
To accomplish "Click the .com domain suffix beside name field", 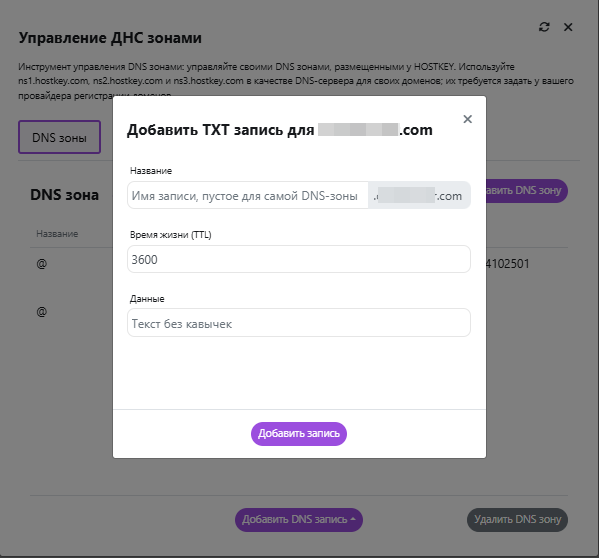I will point(419,195).
